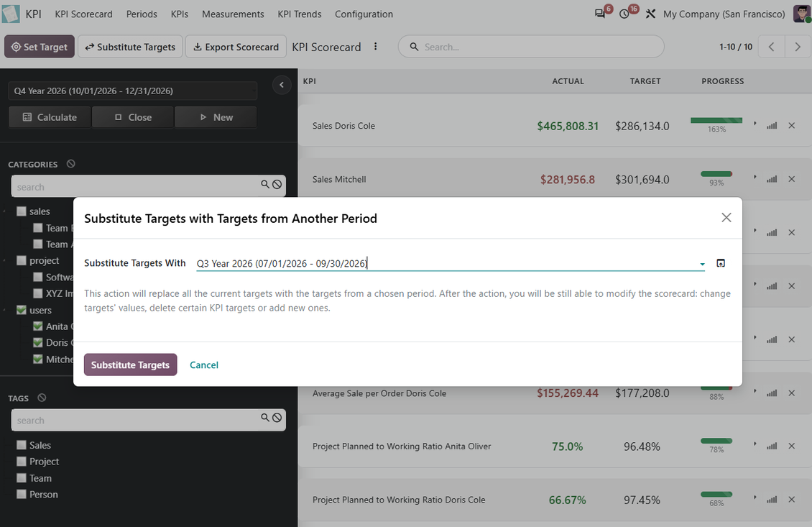Click the Tags search magnifier icon

pyautogui.click(x=264, y=417)
